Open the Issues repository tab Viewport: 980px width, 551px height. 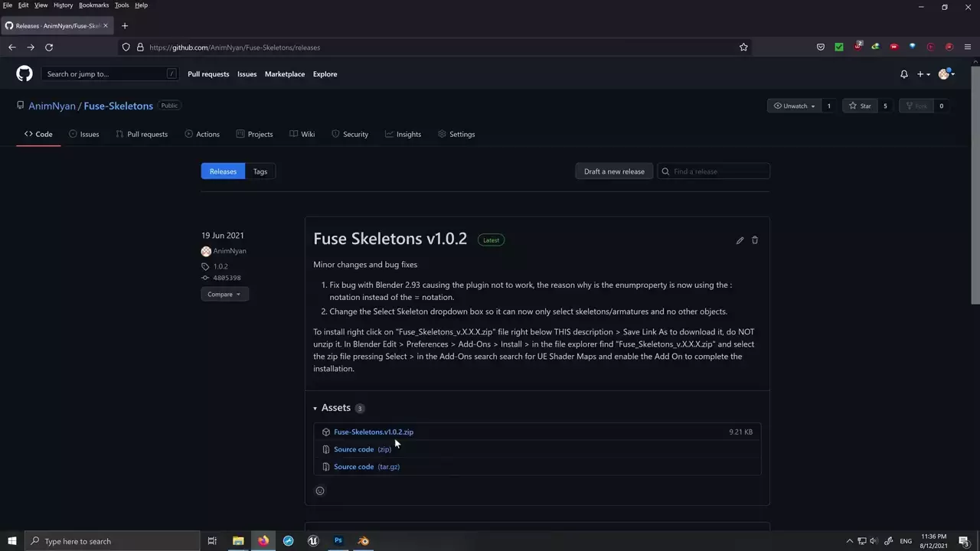click(x=84, y=135)
